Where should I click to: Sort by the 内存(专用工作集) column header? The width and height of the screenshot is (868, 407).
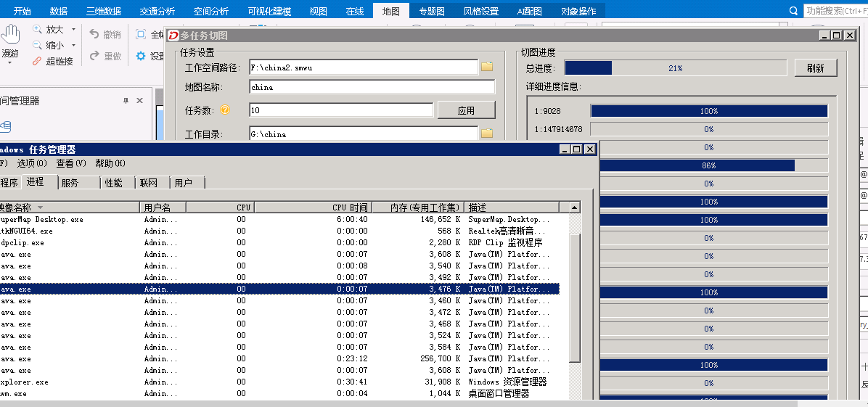pos(418,207)
